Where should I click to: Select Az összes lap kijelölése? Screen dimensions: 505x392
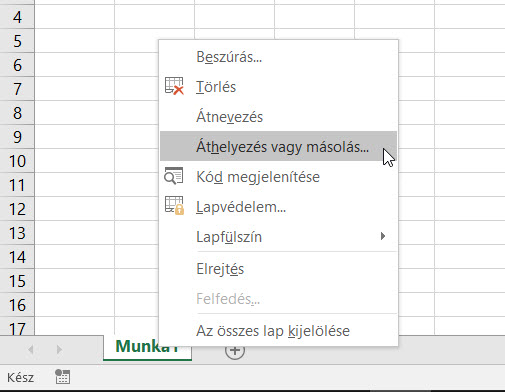[x=278, y=331]
